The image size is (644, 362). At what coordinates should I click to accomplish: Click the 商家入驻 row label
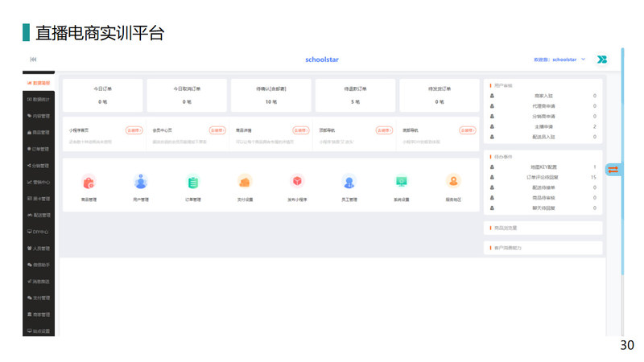(x=543, y=96)
